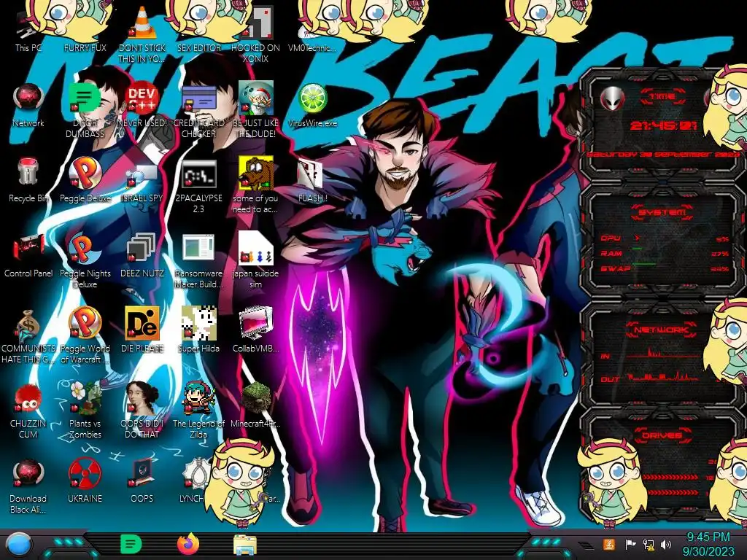Open the 2PACALYPSE 2.3 console shortcut
The height and width of the screenshot is (560, 747).
click(x=198, y=186)
